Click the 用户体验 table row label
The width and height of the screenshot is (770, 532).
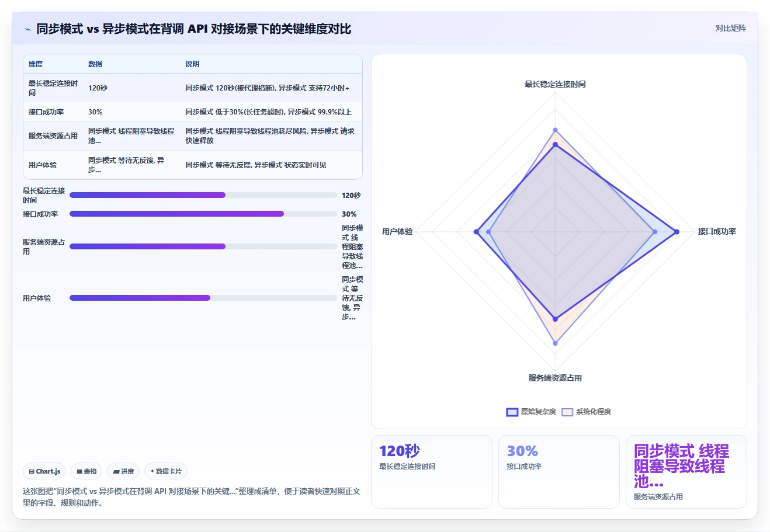(43, 165)
